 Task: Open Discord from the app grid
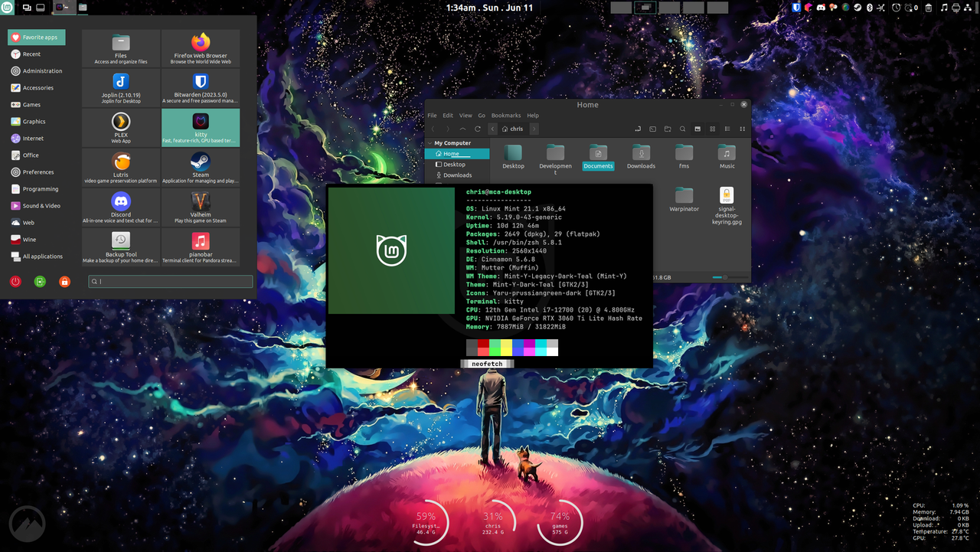tap(121, 207)
